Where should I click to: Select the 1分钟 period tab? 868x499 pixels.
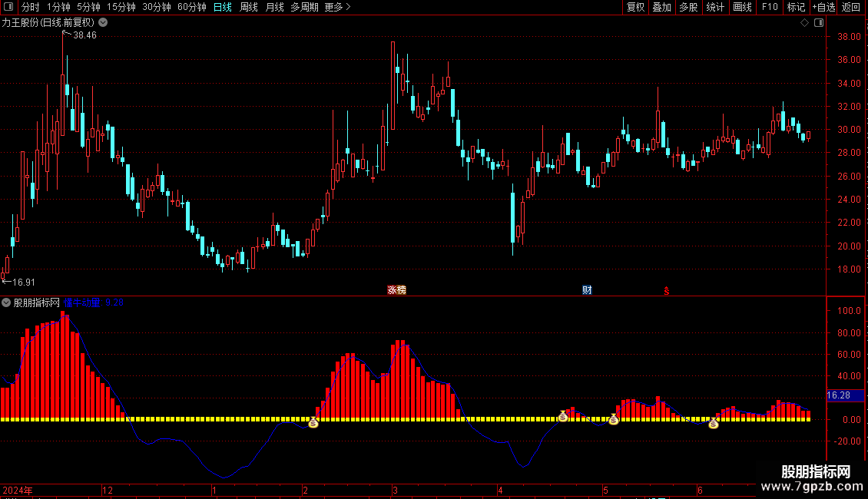(x=58, y=7)
